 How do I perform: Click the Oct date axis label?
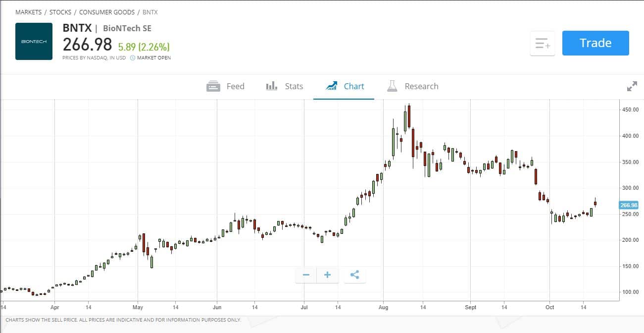point(549,307)
